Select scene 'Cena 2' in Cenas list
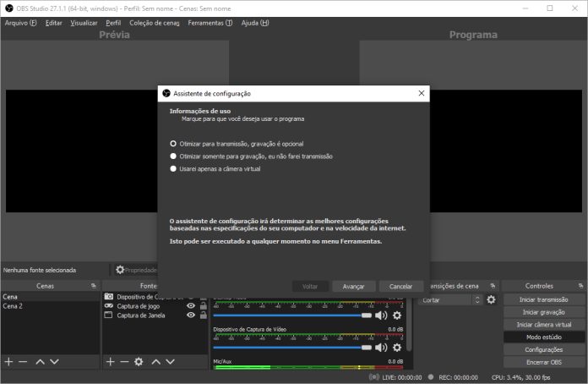Screen dimensions: 588x384 [x=50, y=306]
